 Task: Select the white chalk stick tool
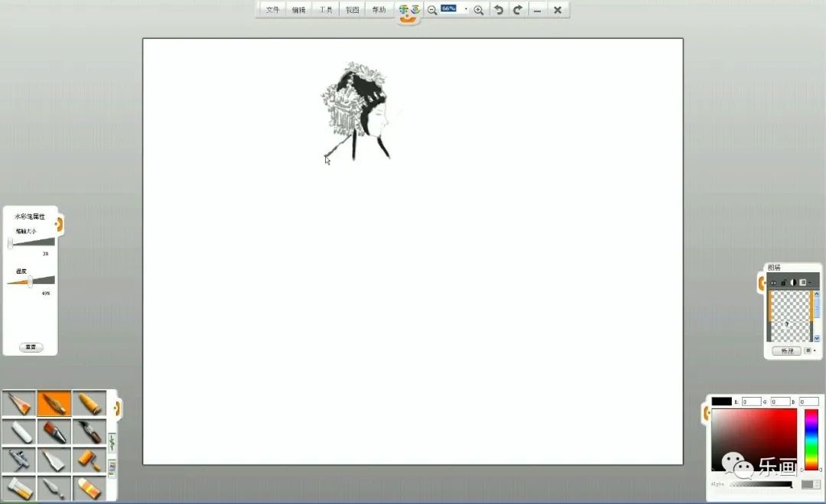point(19,431)
